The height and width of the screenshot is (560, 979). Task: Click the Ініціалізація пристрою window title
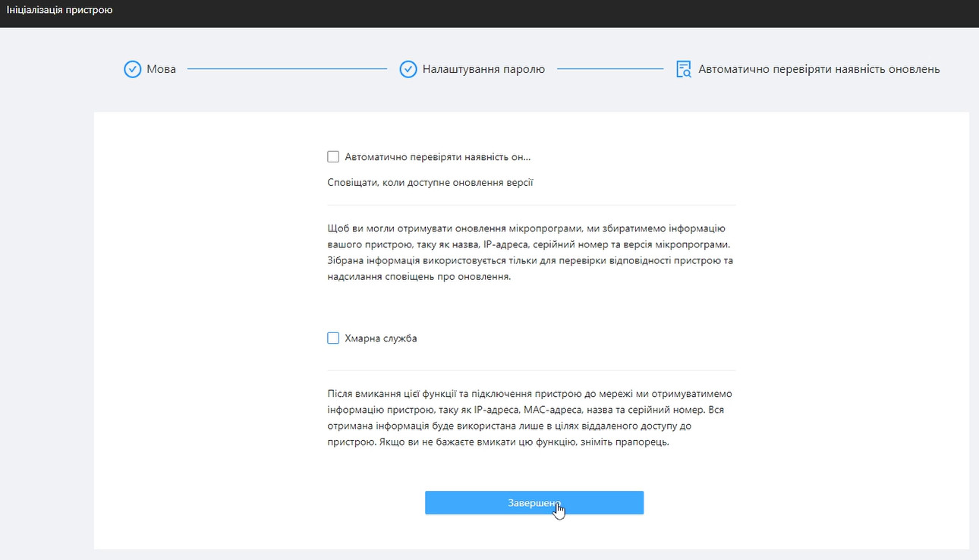60,11
